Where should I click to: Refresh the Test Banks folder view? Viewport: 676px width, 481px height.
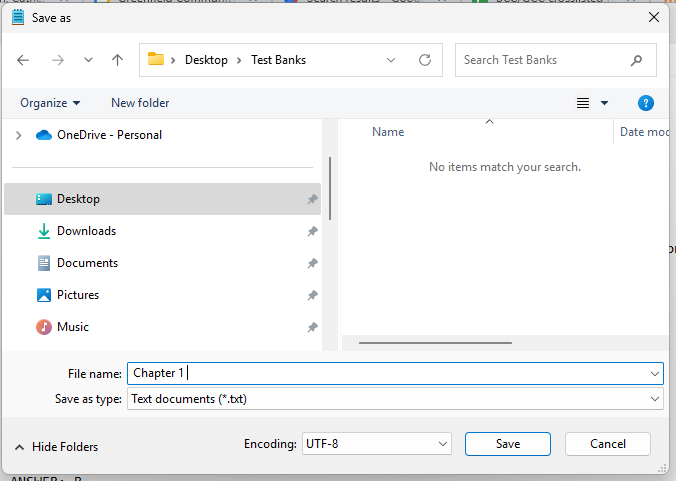click(x=425, y=60)
